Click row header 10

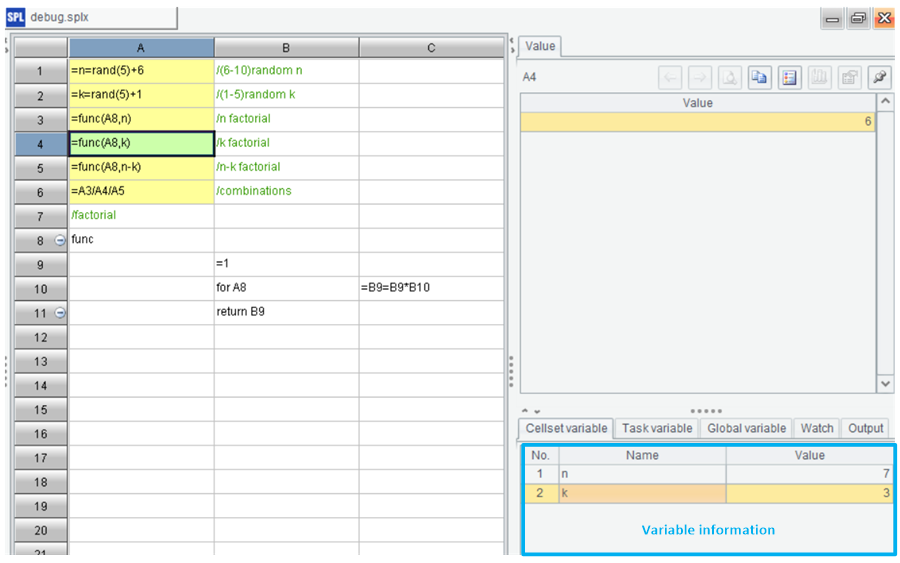[x=41, y=289]
